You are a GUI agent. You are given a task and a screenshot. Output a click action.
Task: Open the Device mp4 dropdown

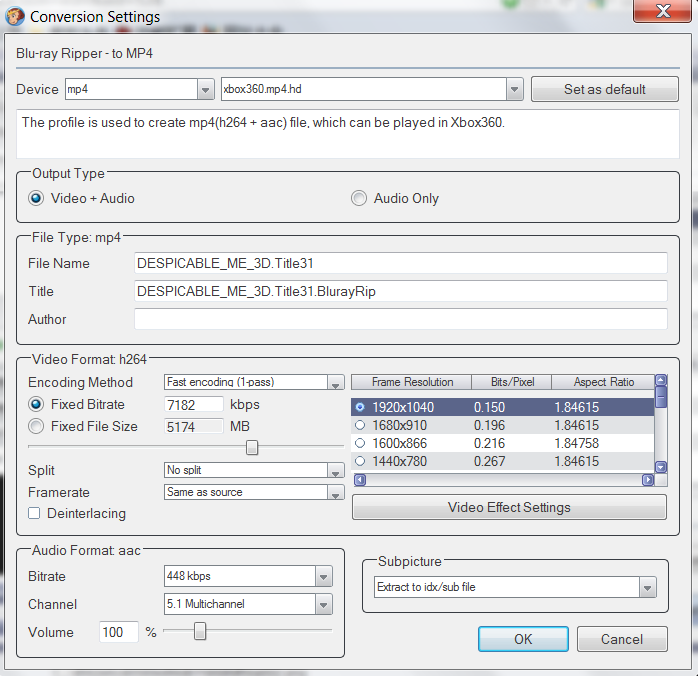pyautogui.click(x=205, y=89)
